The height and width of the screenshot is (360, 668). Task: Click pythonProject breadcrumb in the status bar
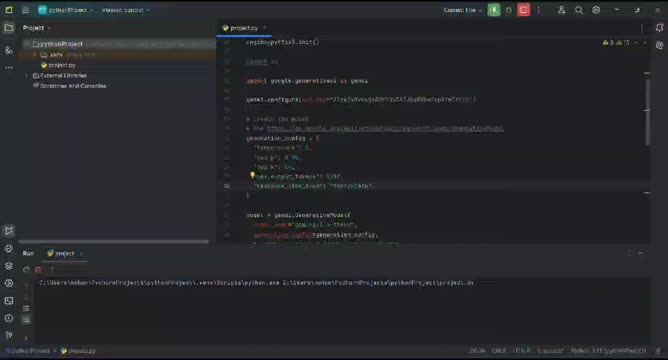pyautogui.click(x=28, y=351)
